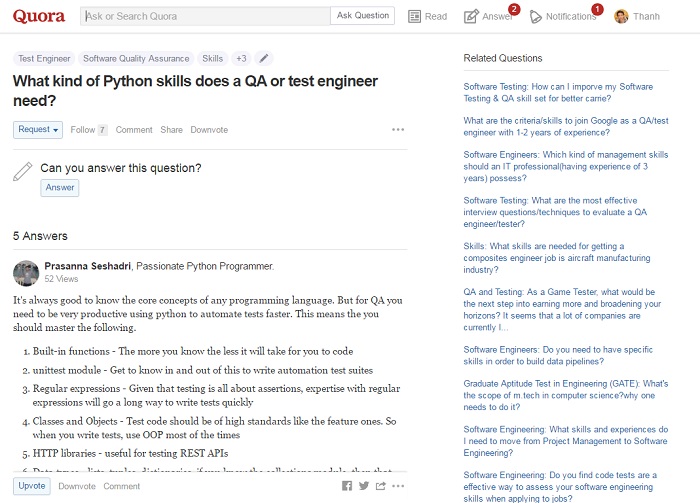Click the share arrow icon in answer bar

[x=381, y=486]
